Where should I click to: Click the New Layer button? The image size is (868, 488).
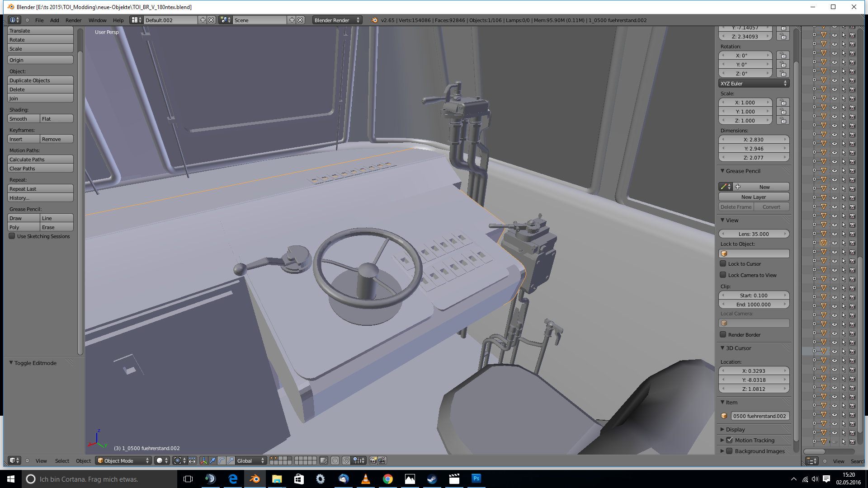[754, 197]
